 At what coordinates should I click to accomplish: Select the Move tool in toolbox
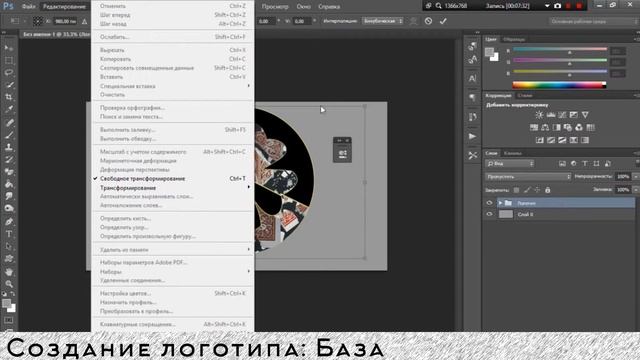point(9,48)
